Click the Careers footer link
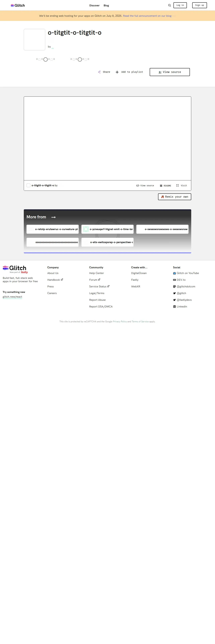Image resolution: width=215 pixels, height=644 pixels. 52,293
